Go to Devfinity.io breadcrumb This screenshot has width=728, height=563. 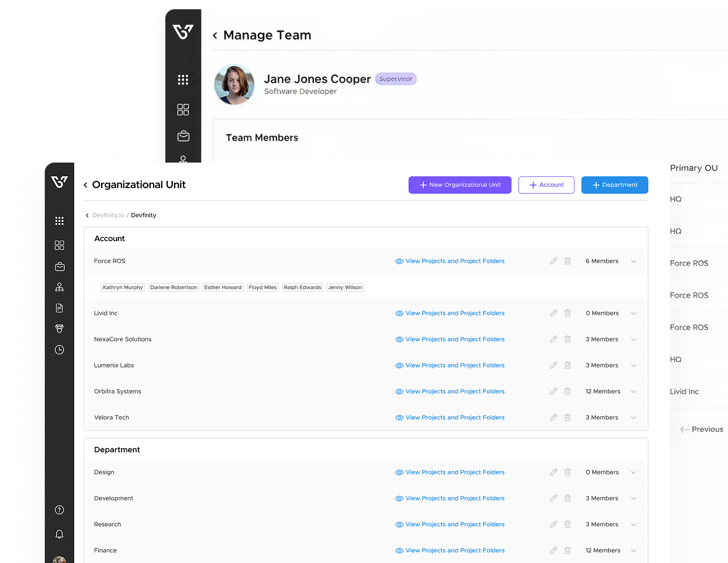click(108, 215)
